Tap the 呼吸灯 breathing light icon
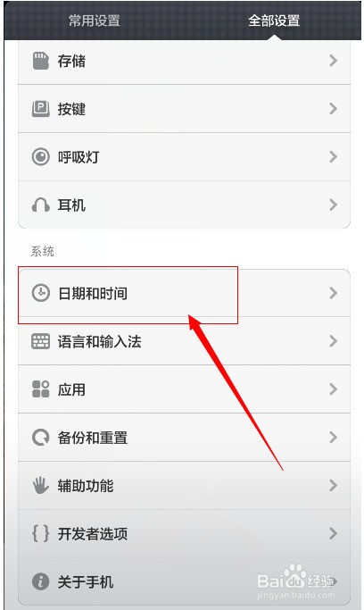 [40, 157]
